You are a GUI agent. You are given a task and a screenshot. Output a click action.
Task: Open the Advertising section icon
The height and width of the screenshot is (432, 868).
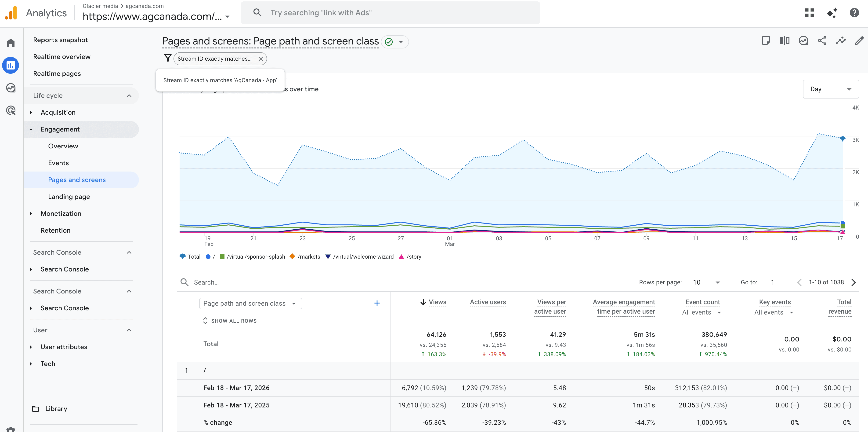[11, 111]
